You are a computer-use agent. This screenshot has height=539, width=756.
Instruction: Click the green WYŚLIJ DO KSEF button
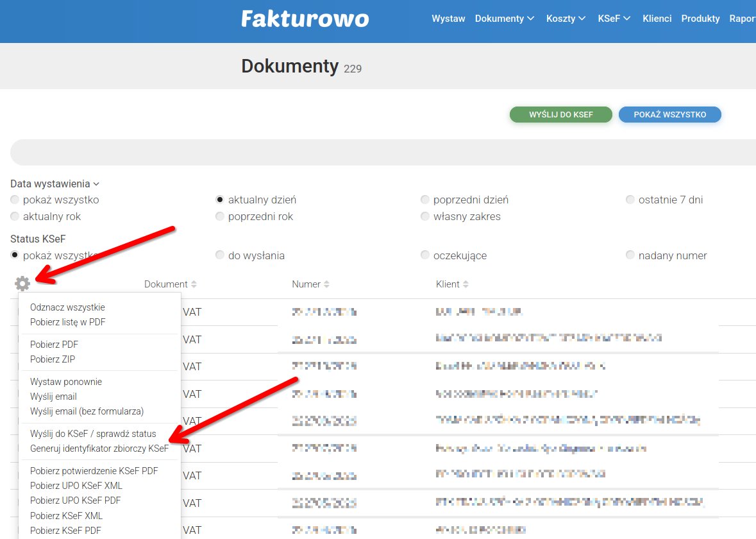click(x=560, y=114)
